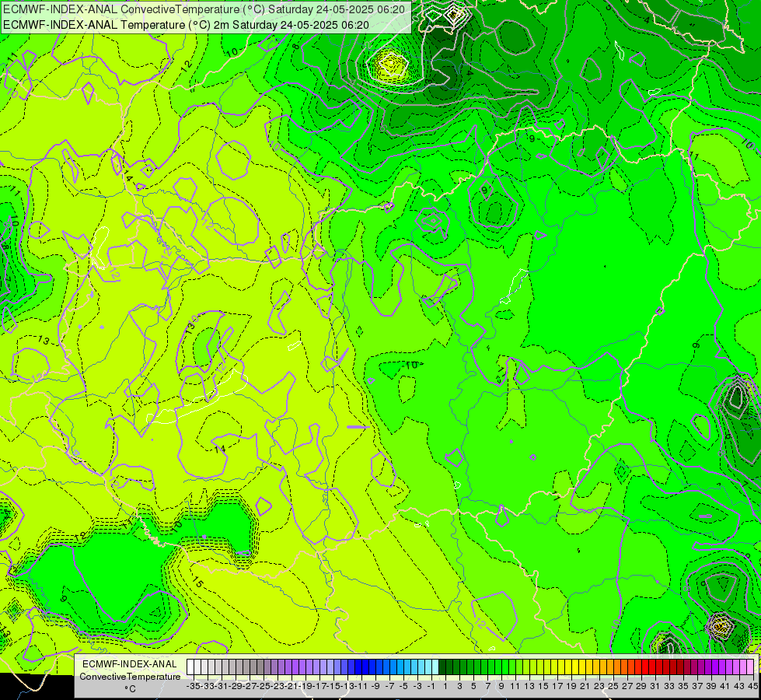Select the light cyan swatch above -1
Viewport: 761px width, 700px height.
428,667
